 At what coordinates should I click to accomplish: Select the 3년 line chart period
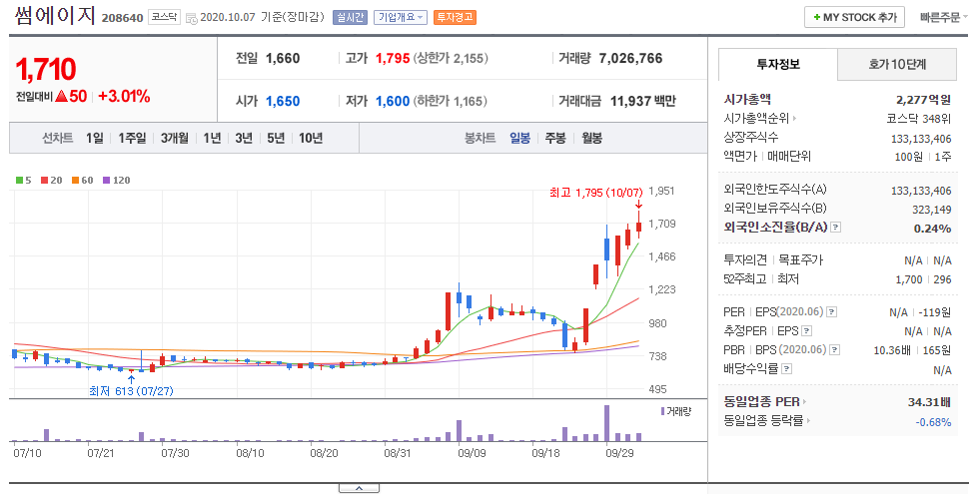244,138
